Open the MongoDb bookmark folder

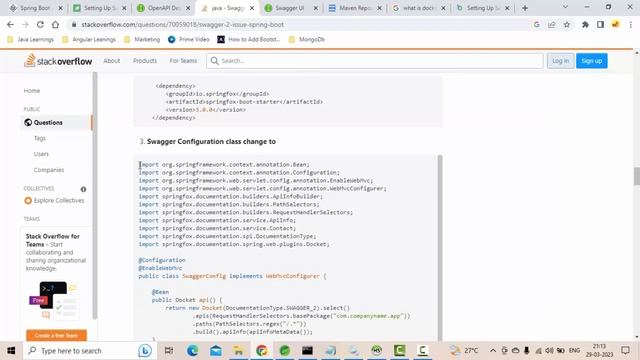(306, 40)
